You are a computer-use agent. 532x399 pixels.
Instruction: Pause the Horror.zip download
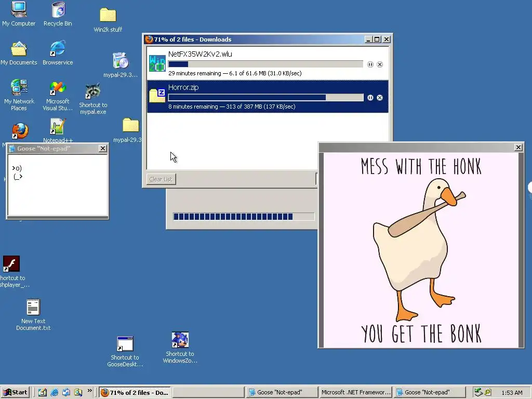click(370, 98)
